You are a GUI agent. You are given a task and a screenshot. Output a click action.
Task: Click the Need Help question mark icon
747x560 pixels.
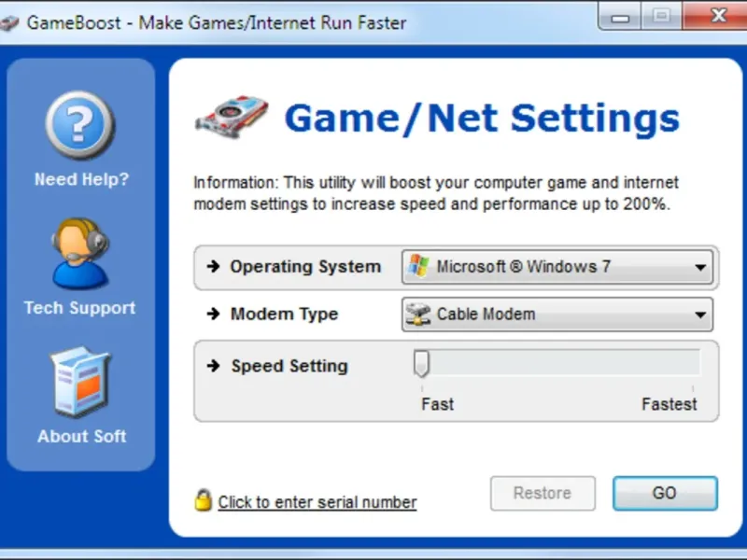pyautogui.click(x=80, y=125)
